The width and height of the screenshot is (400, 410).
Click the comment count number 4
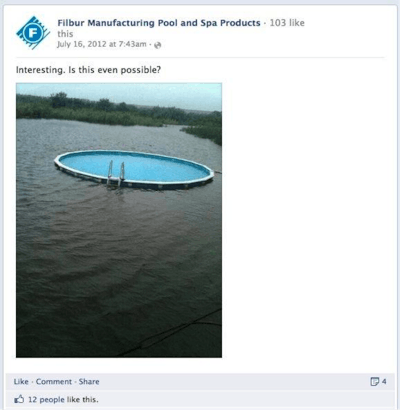tap(384, 381)
